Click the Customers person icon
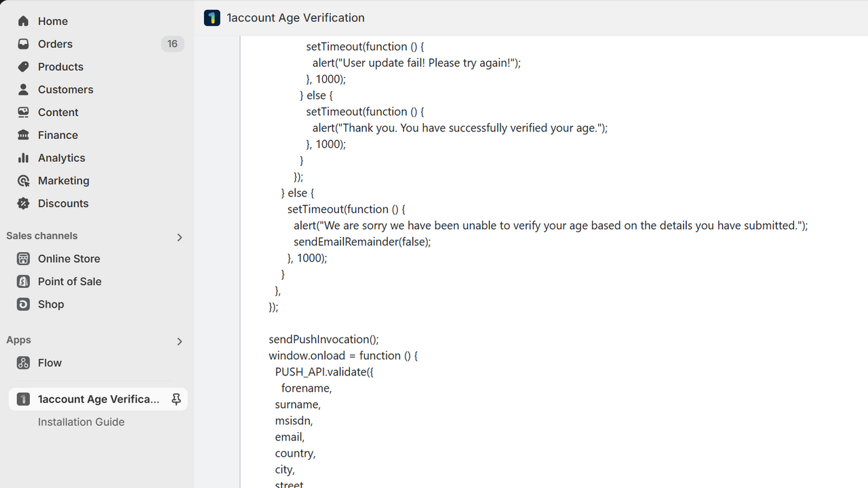The height and width of the screenshot is (488, 868). 24,89
